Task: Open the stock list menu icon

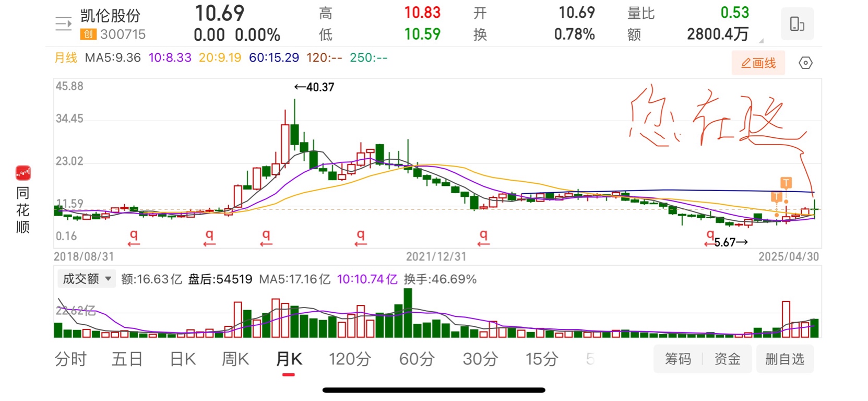Action: coord(64,23)
